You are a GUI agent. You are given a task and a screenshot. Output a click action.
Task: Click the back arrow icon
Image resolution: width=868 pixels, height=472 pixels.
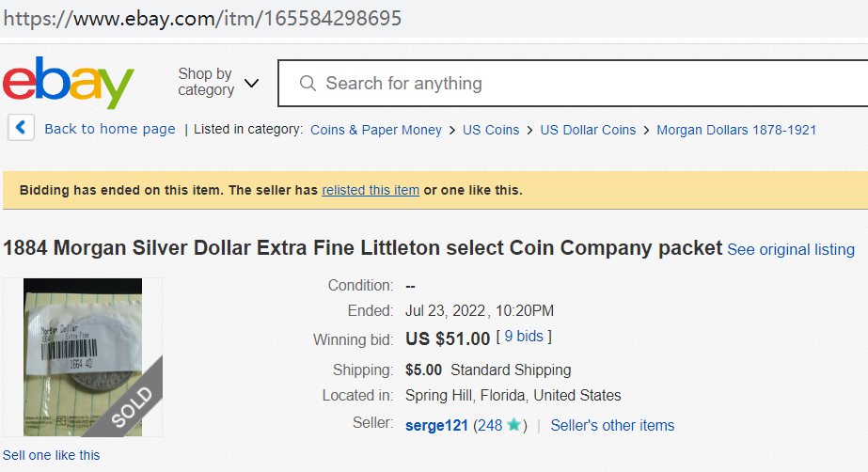[22, 129]
